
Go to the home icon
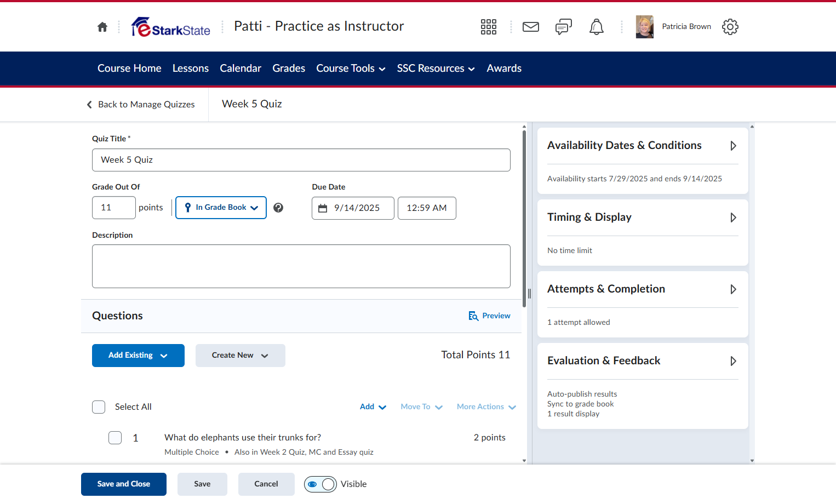point(102,27)
